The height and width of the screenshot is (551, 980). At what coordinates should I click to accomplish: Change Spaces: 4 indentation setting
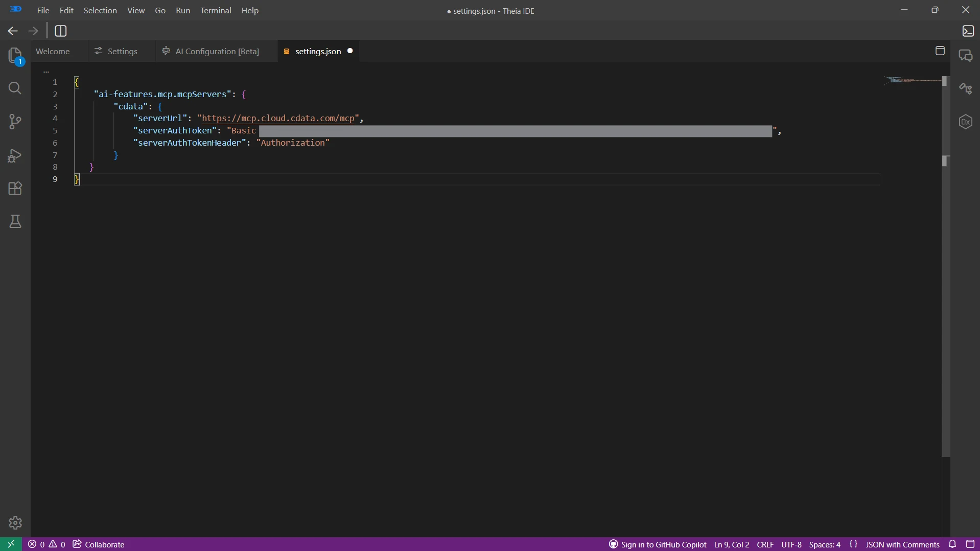coord(825,545)
